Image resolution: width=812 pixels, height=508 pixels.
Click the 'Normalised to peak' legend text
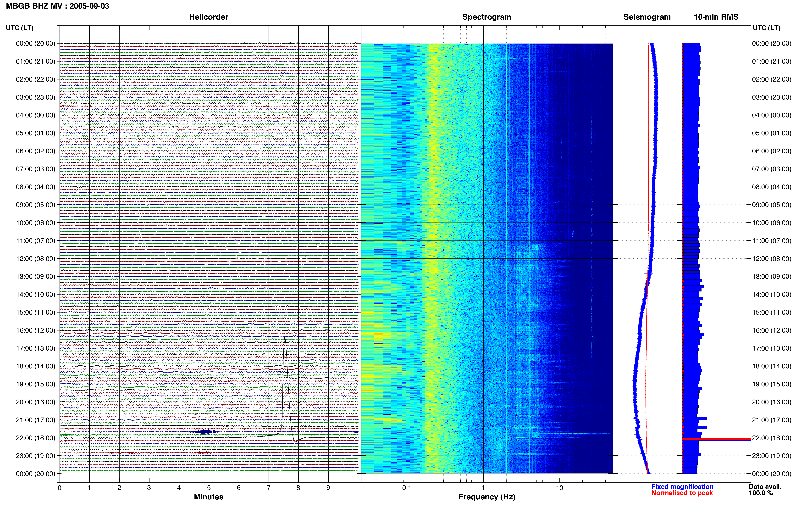[682, 493]
